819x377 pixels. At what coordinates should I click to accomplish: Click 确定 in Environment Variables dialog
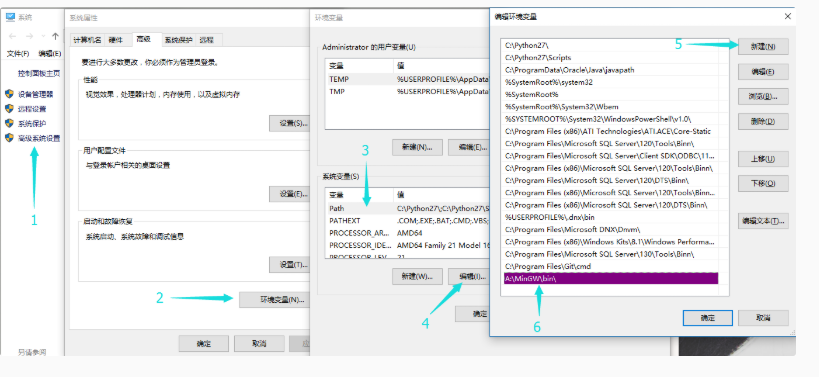point(472,314)
